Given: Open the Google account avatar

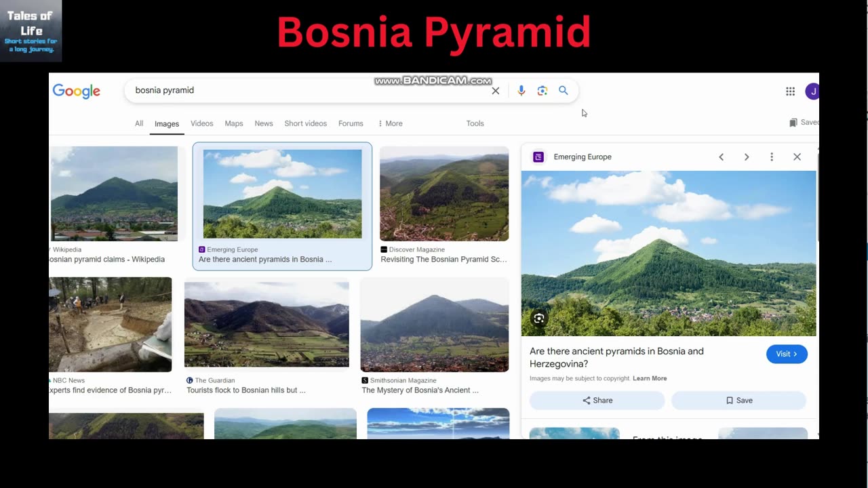Looking at the screenshot, I should pos(812,91).
